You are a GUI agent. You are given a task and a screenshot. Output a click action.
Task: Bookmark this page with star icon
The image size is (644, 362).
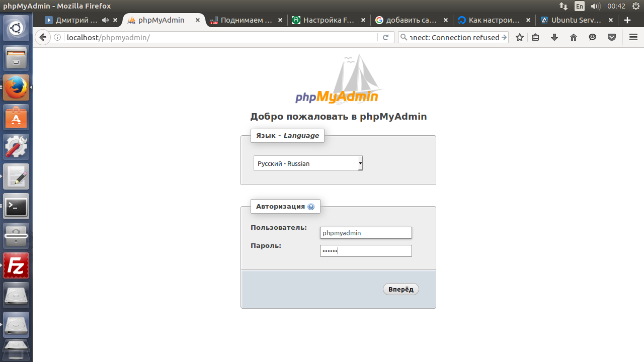(520, 38)
